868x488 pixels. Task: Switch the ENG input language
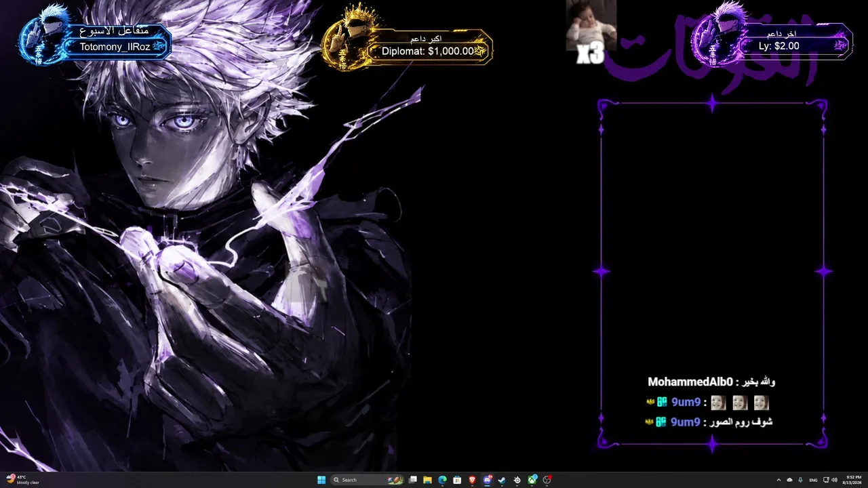(x=813, y=480)
